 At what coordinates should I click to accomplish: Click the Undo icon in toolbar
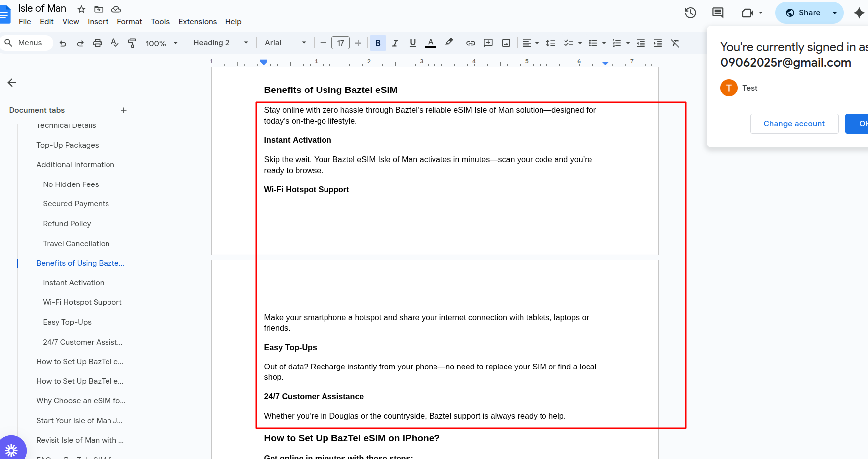(x=63, y=43)
